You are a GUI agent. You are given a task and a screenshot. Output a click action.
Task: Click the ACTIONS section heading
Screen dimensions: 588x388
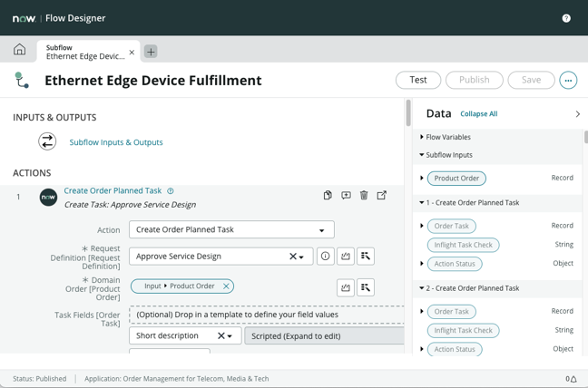[32, 173]
